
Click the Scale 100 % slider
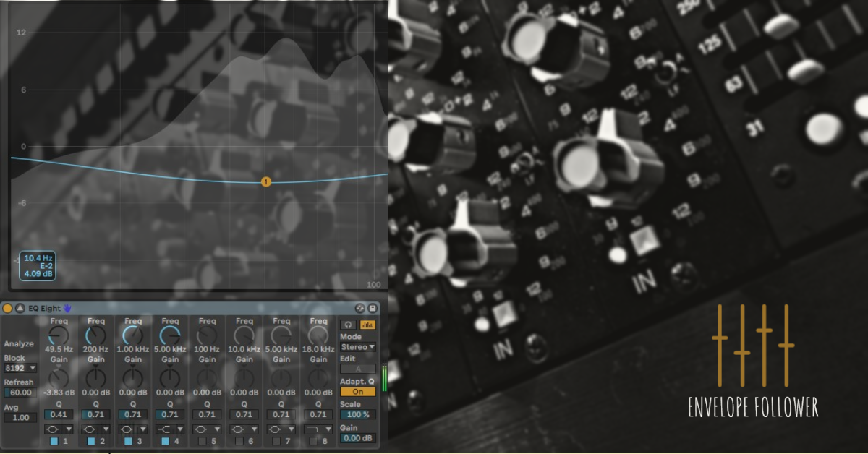tap(357, 415)
